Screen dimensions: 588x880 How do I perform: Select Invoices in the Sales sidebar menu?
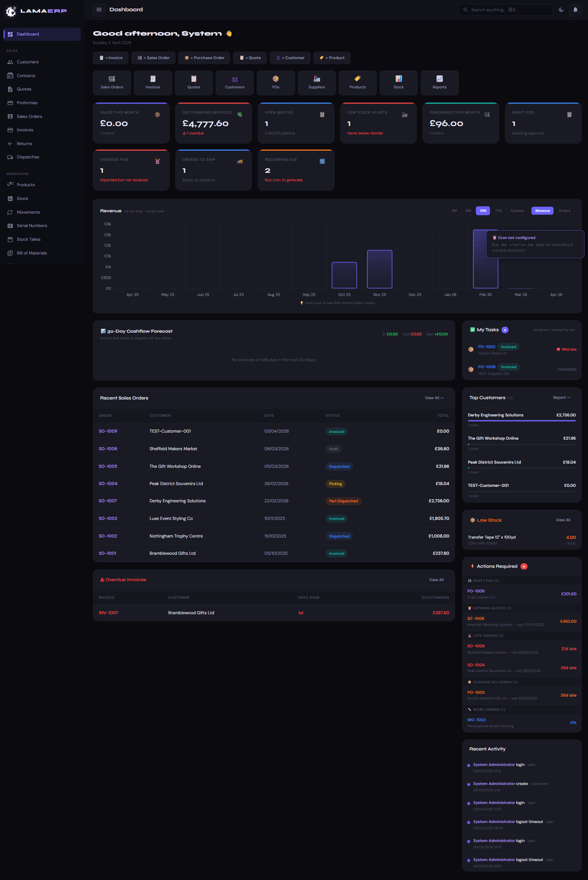25,130
